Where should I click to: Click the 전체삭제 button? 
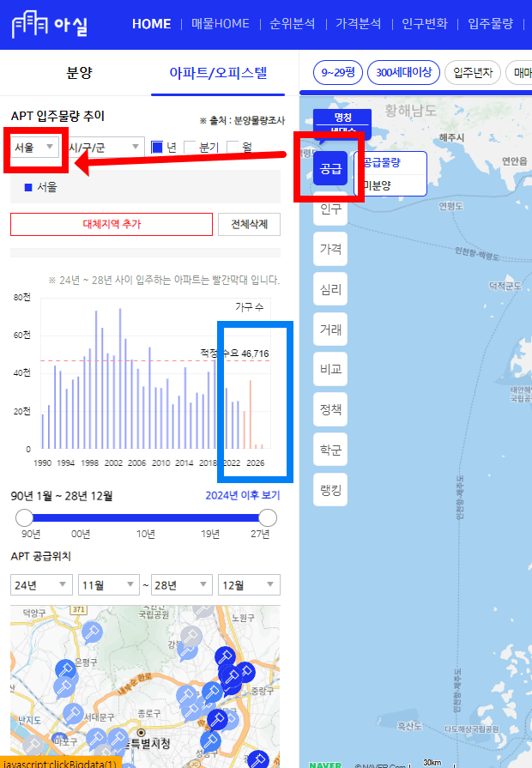point(250,224)
